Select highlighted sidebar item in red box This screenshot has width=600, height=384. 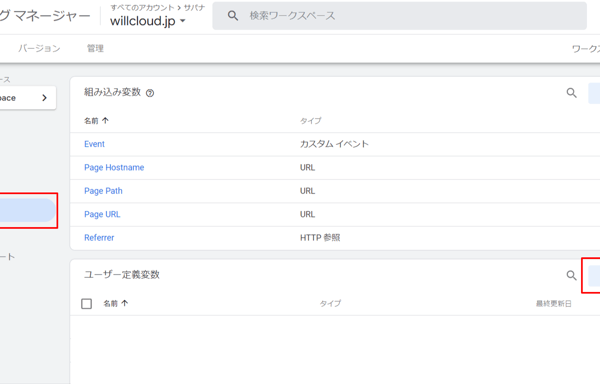coord(27,210)
